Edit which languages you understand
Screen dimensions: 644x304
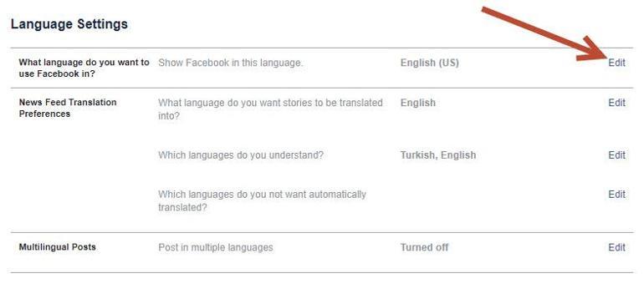[x=616, y=155]
